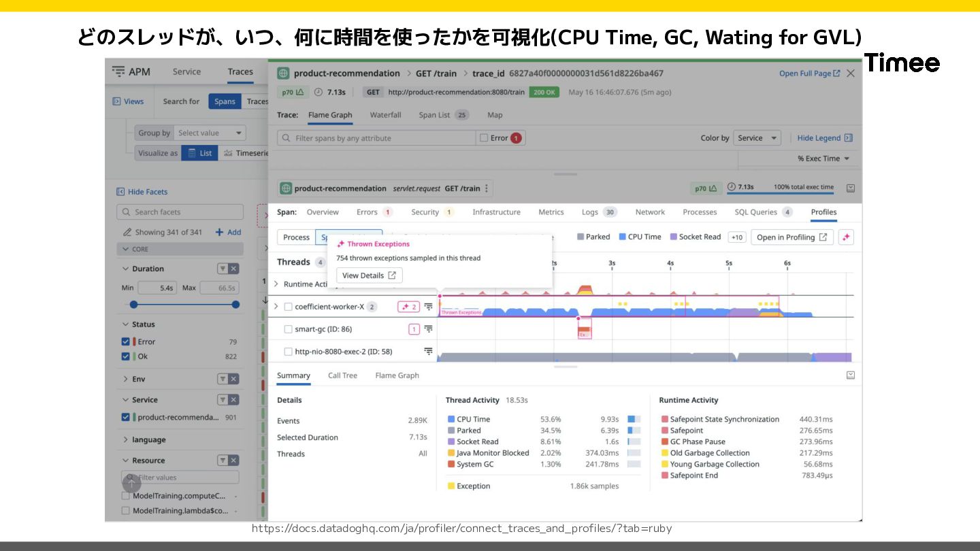980x551 pixels.
Task: Click the Filter spans by any attribute field
Action: pos(376,138)
